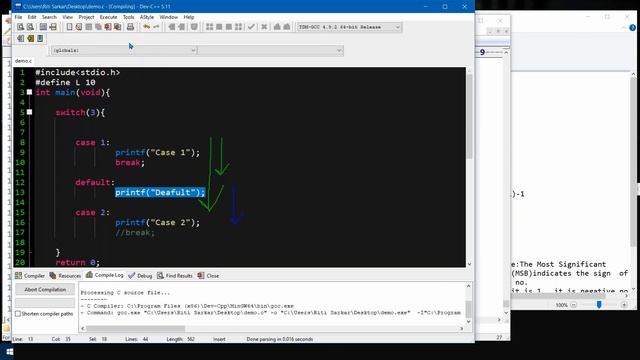Click the Insert icon in second toolbar row
Viewport: 640px width, 360px height.
point(20,38)
